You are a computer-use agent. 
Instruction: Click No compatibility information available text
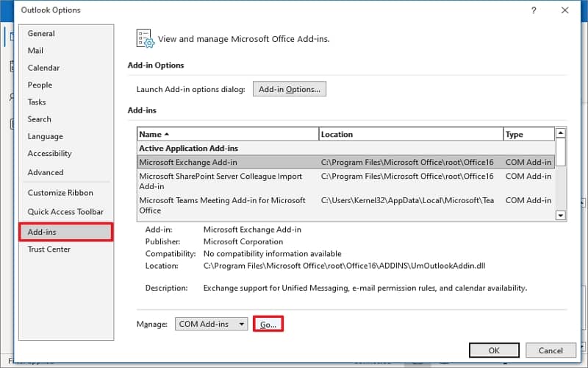pyautogui.click(x=272, y=254)
